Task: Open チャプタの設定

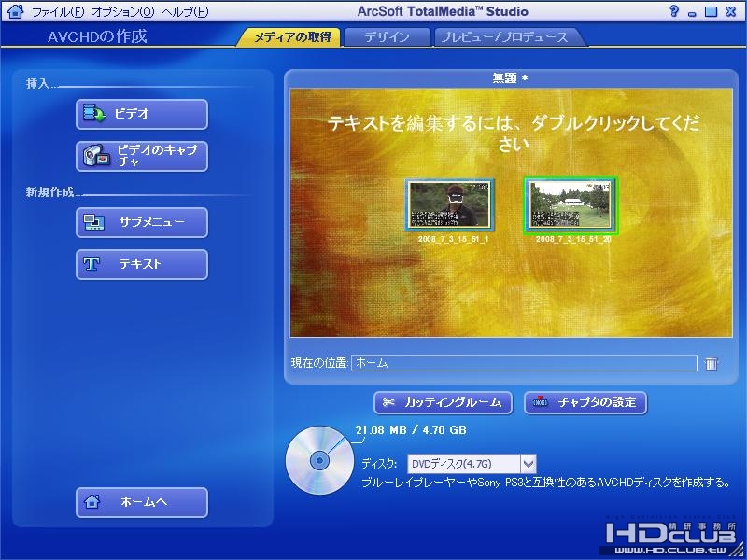Action: pyautogui.click(x=585, y=403)
